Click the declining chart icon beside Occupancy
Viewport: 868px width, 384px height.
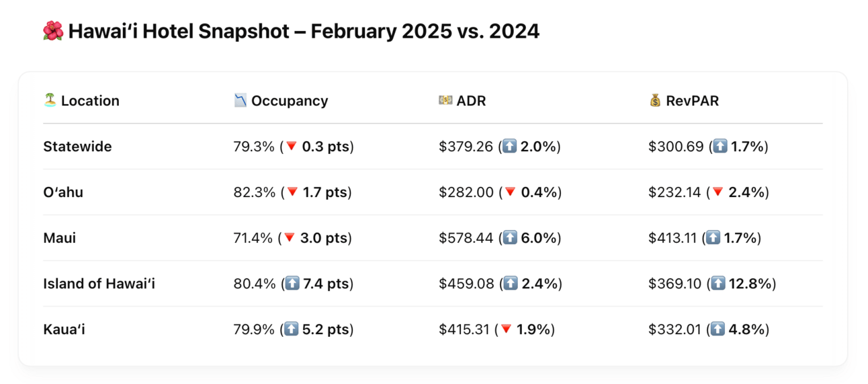(241, 101)
